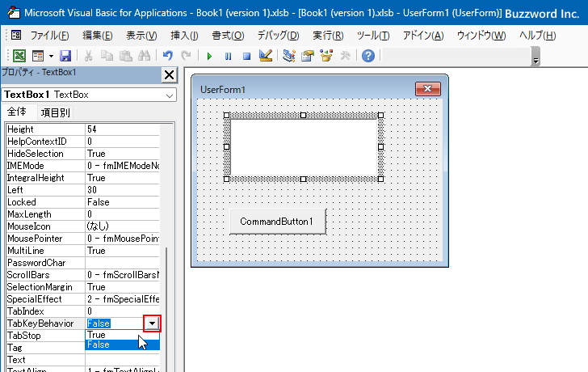This screenshot has width=588, height=372.
Task: Select the ScrollBars property row
Action: tap(83, 275)
